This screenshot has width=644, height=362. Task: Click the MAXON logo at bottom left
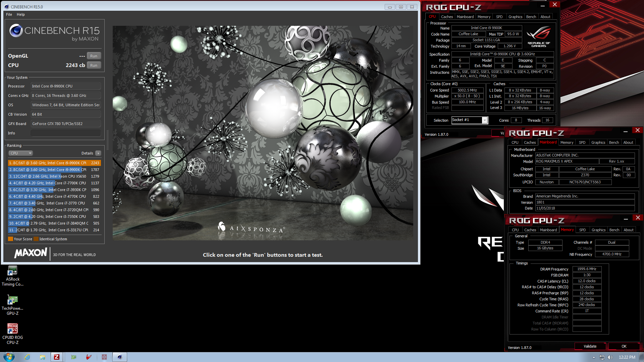31,253
